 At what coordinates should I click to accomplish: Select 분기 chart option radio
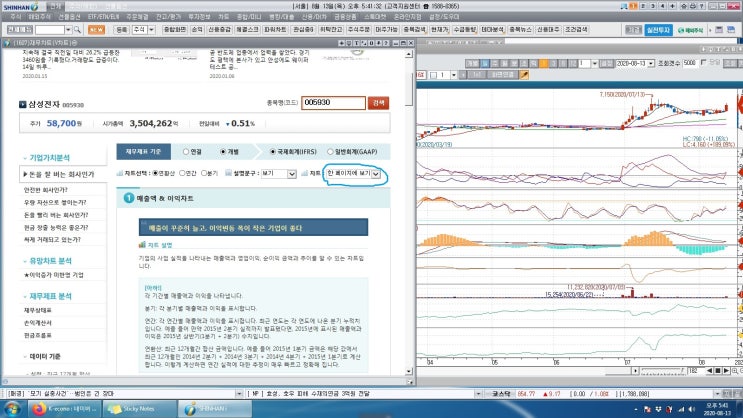pyautogui.click(x=204, y=173)
